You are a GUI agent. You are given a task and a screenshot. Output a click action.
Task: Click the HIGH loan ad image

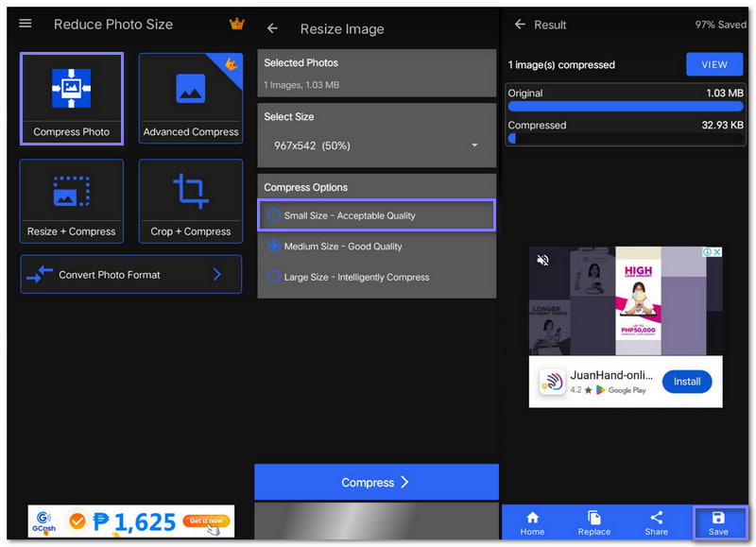[x=638, y=301]
